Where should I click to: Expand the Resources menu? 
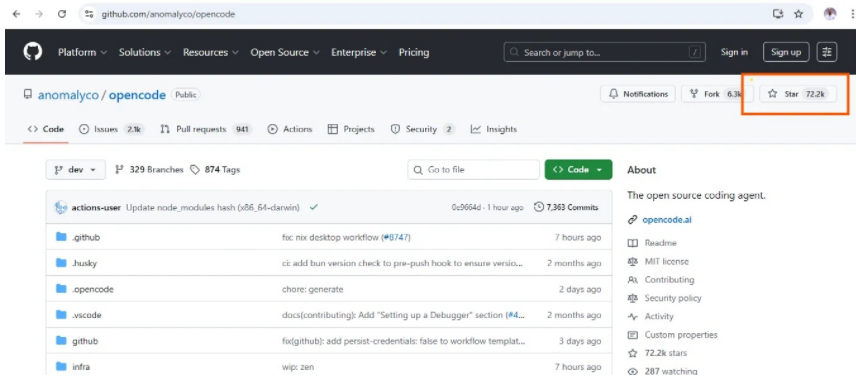(x=211, y=52)
